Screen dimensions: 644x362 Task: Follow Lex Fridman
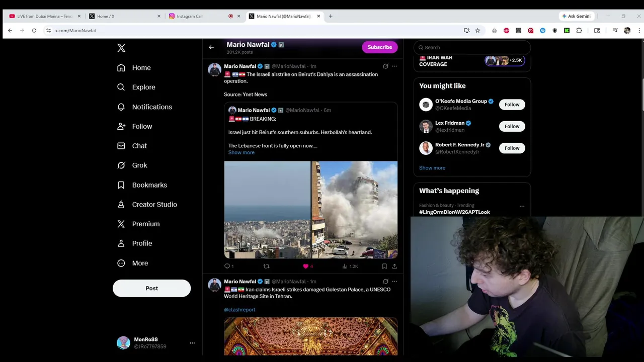point(512,126)
